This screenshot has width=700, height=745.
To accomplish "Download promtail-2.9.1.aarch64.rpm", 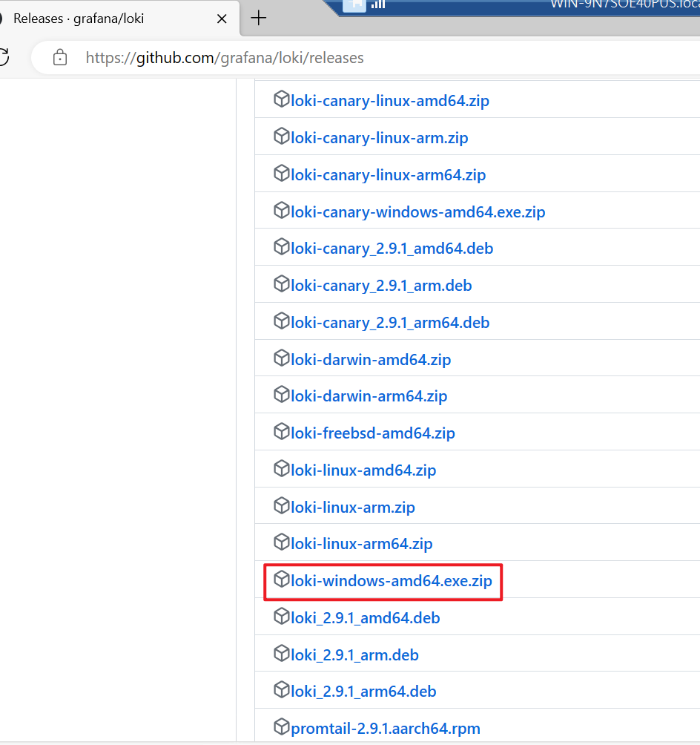I will pos(385,729).
